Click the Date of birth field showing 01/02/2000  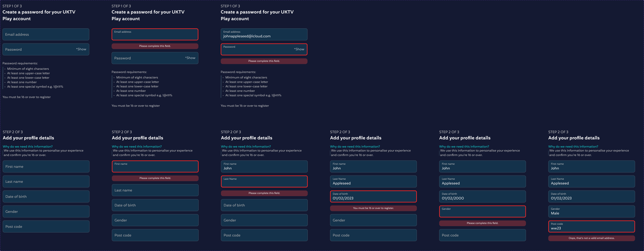coord(482,196)
